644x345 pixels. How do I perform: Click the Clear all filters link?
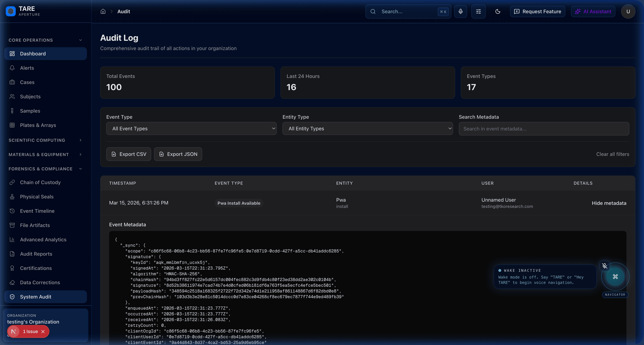point(613,154)
